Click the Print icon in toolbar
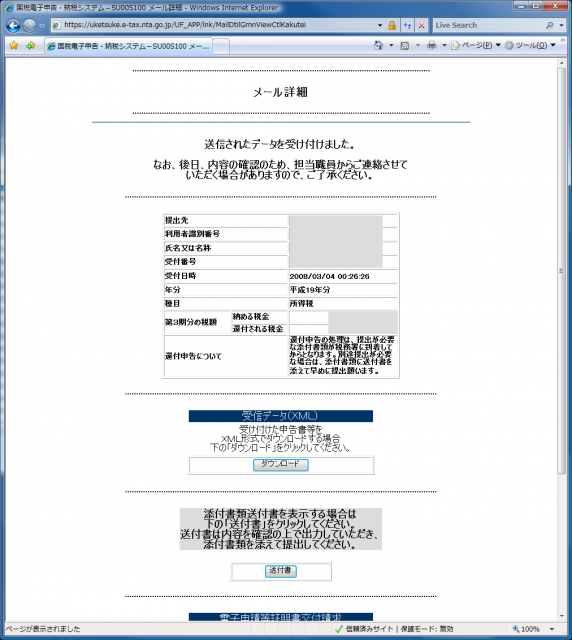 [432, 45]
